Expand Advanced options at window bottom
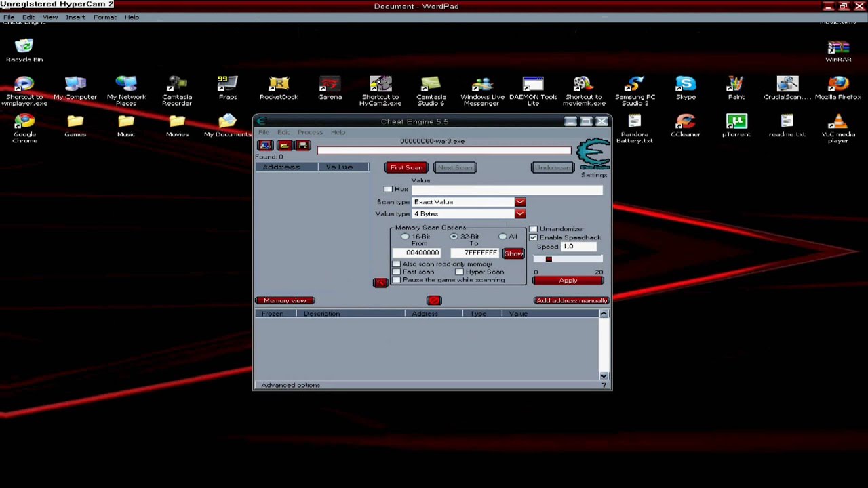Screen dimensions: 868x488 tap(290, 385)
